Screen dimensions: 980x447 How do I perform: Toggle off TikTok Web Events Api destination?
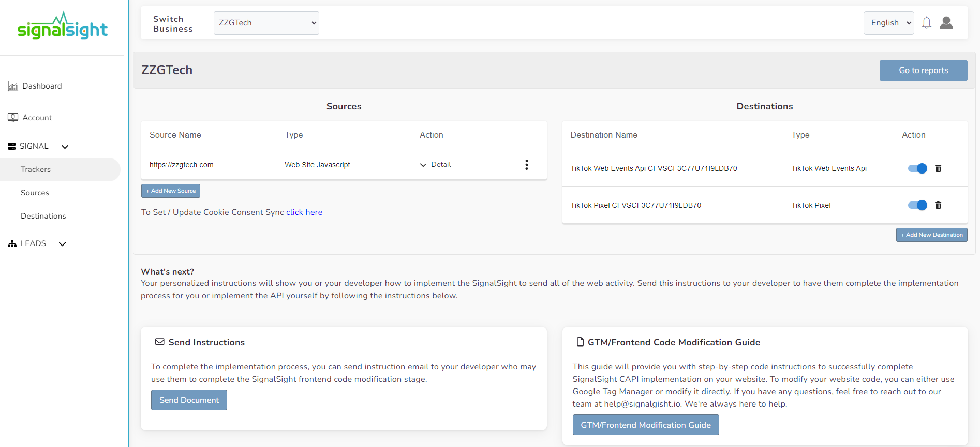pyautogui.click(x=917, y=168)
